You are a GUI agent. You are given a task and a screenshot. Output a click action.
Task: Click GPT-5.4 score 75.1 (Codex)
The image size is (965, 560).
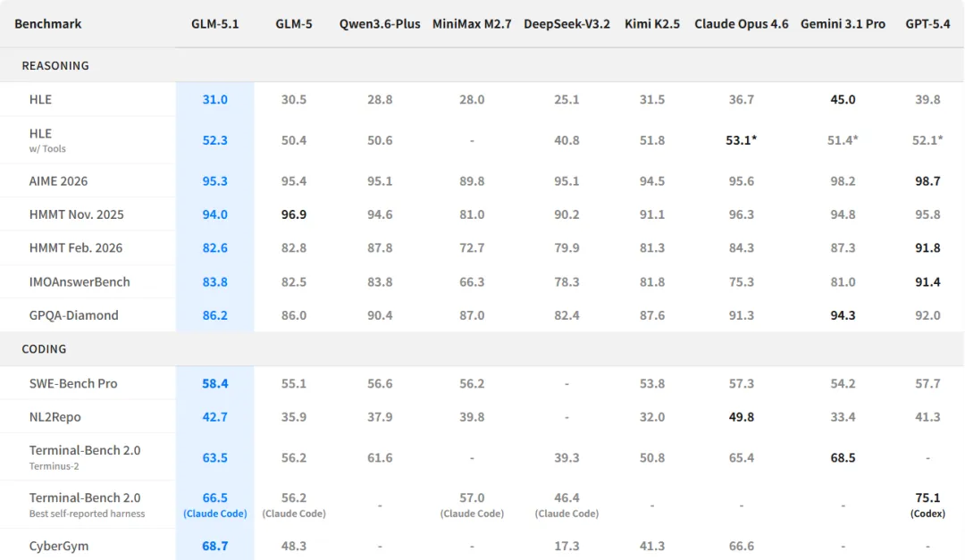[927, 505]
